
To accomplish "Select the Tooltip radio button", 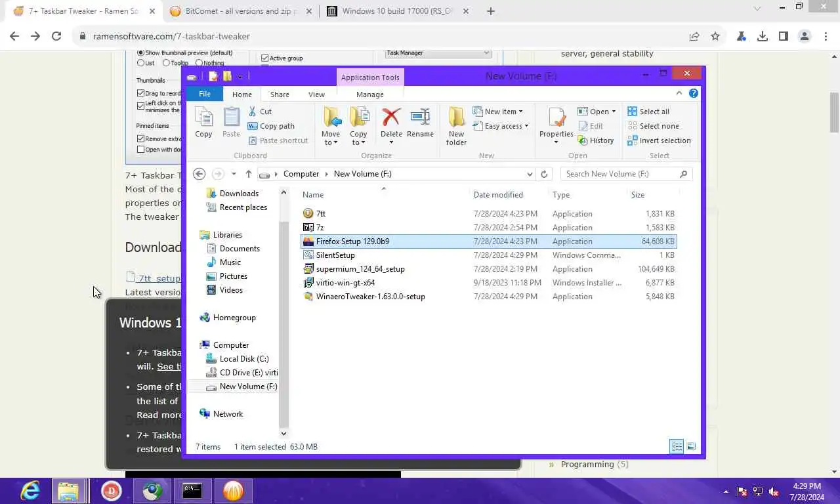I will [166, 63].
